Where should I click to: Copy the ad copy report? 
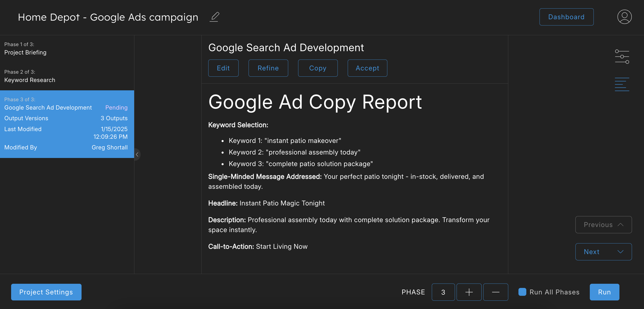[318, 68]
